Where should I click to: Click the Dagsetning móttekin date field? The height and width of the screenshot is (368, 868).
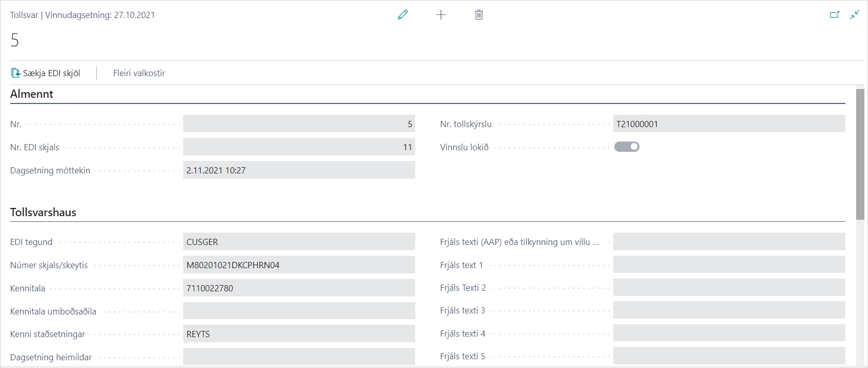point(298,170)
